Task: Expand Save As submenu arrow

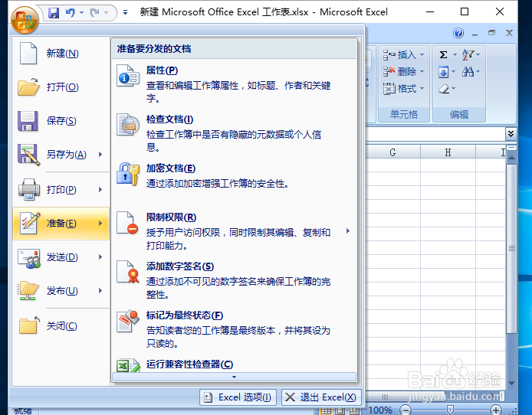Action: click(x=100, y=155)
